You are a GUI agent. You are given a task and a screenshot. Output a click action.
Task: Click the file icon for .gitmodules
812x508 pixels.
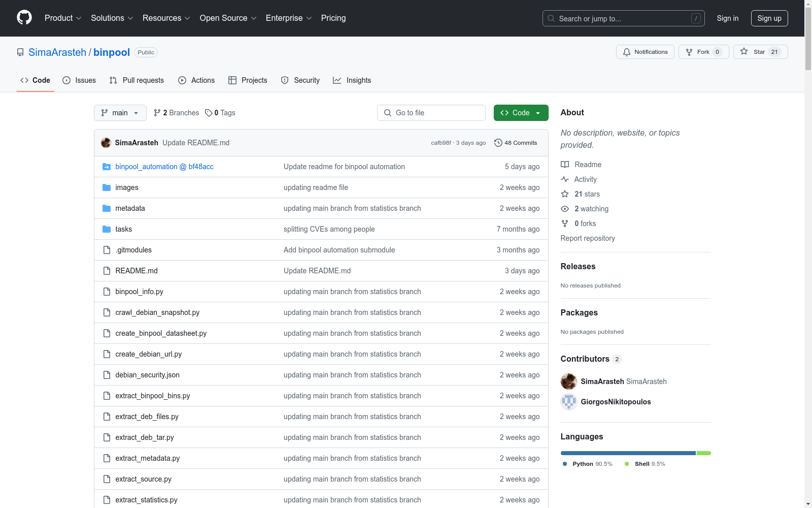[x=107, y=250]
